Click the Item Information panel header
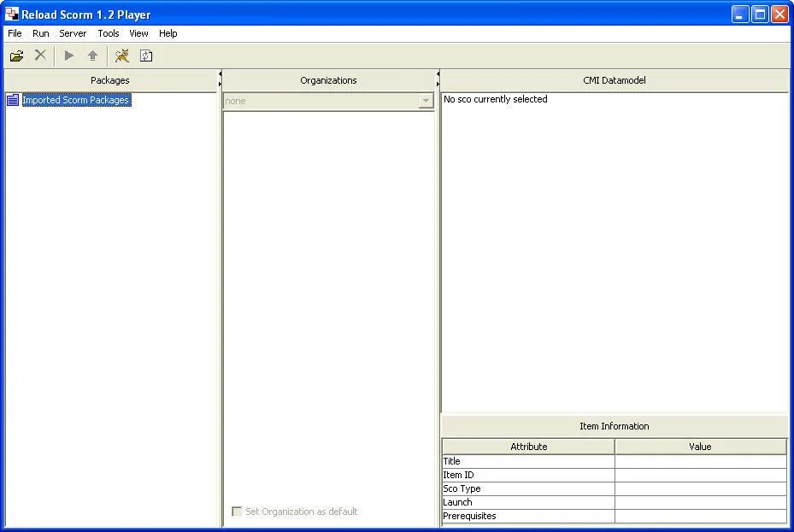The width and height of the screenshot is (794, 532). tap(615, 426)
